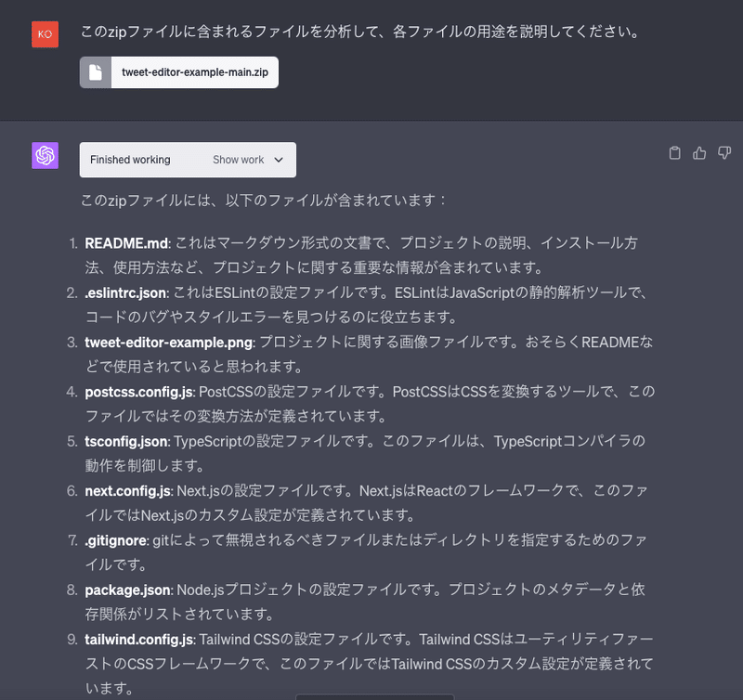Click the tsconfig.json file name
Screen dimensions: 743x700
coord(125,441)
